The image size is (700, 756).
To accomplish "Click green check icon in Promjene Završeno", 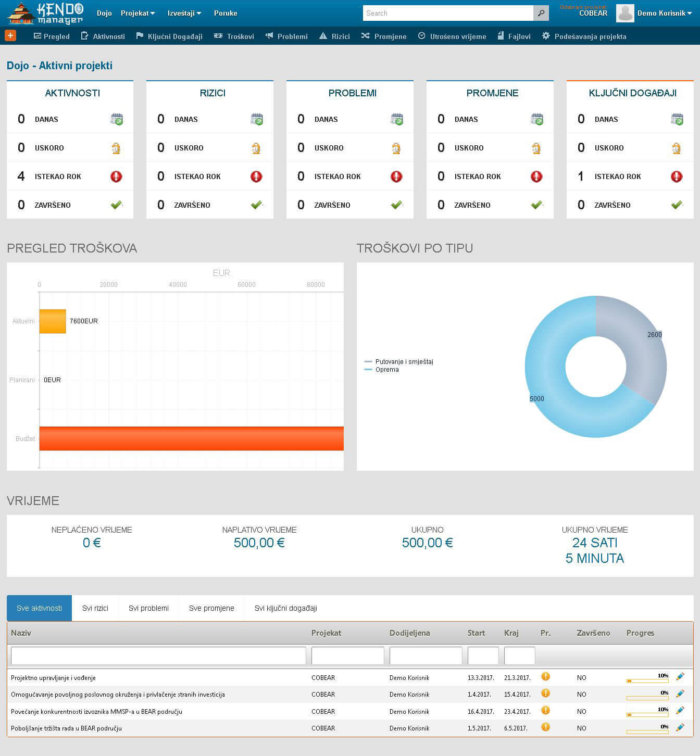I will pos(537,205).
